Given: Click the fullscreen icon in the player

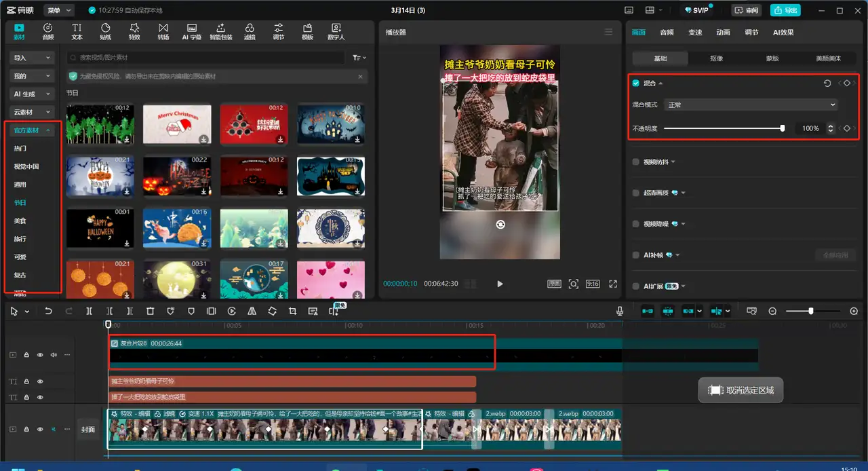Looking at the screenshot, I should (x=613, y=284).
